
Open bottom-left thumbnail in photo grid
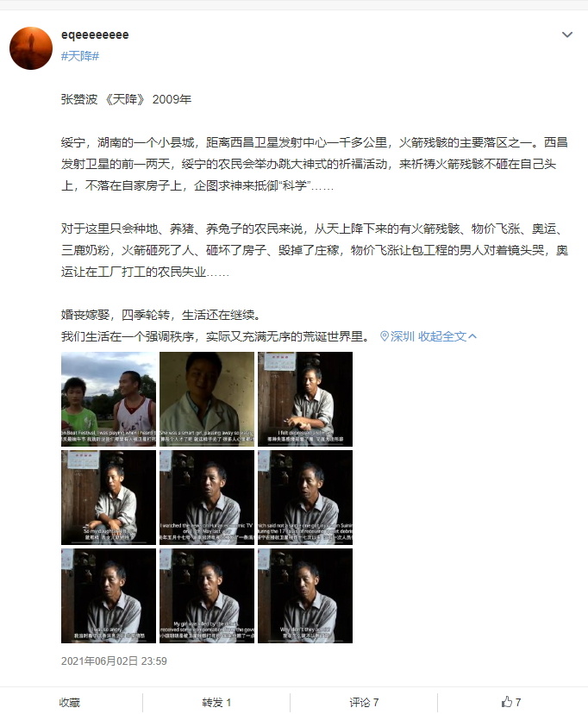[x=109, y=596]
